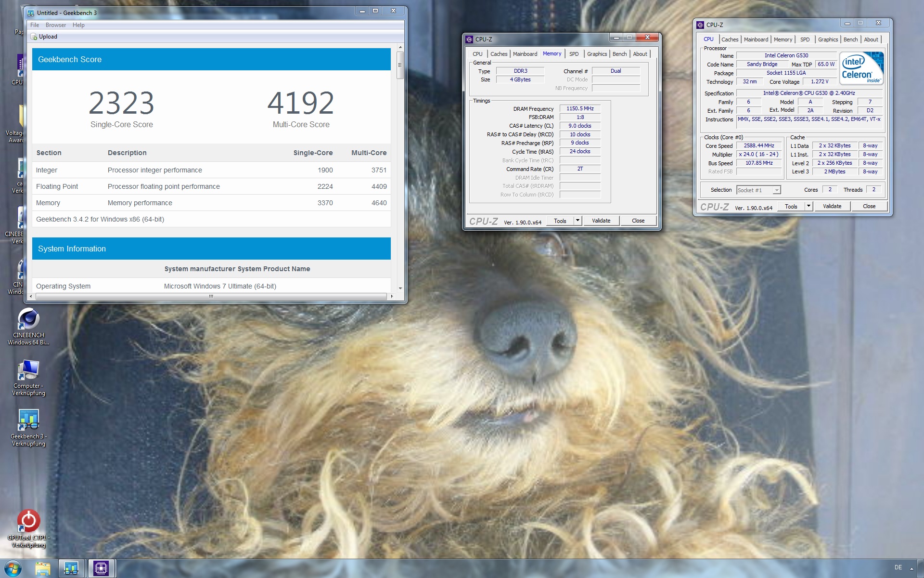This screenshot has height=578, width=924.
Task: Click the Integer section row
Action: point(211,170)
